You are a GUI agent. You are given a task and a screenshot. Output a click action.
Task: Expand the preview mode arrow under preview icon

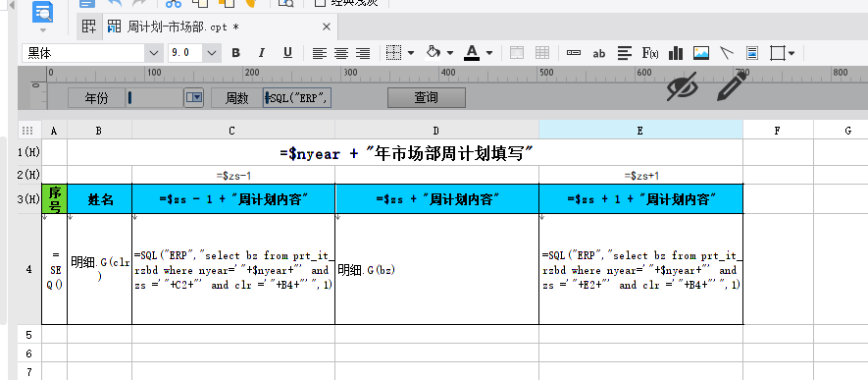coord(42,29)
